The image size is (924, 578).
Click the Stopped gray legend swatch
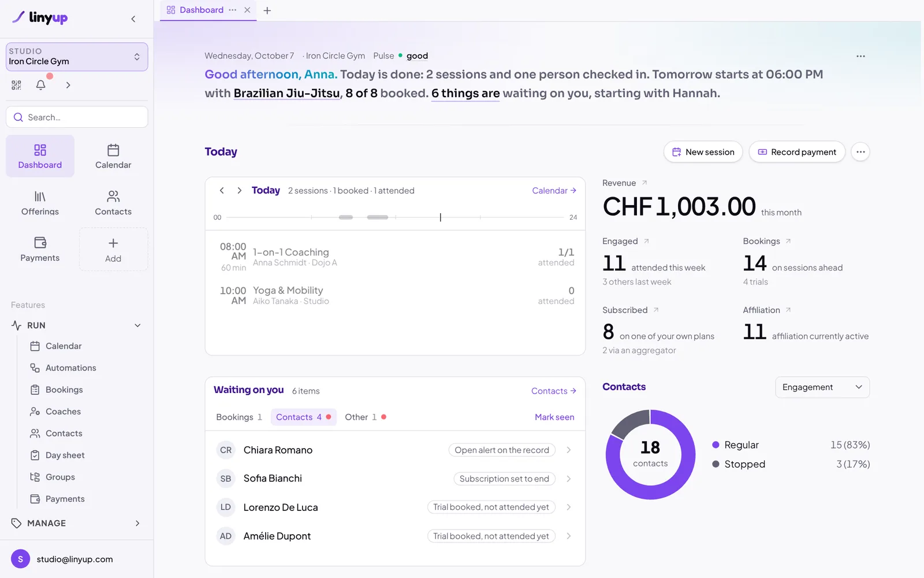click(716, 464)
